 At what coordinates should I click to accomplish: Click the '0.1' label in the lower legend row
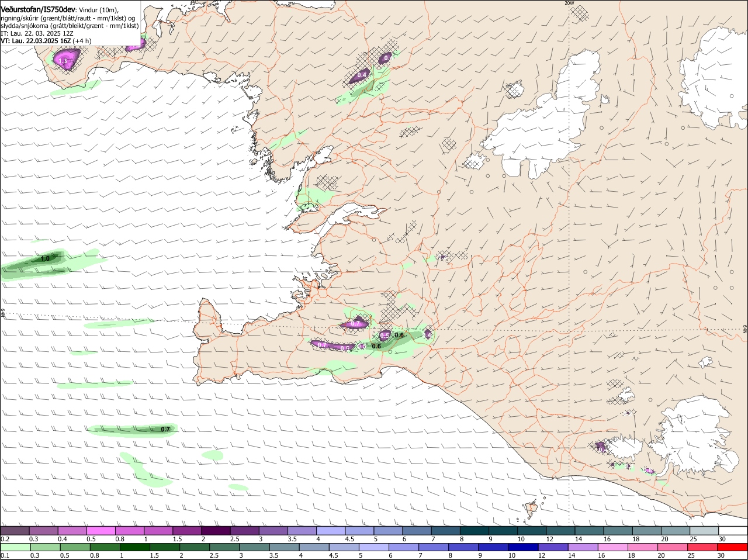pyautogui.click(x=5, y=555)
